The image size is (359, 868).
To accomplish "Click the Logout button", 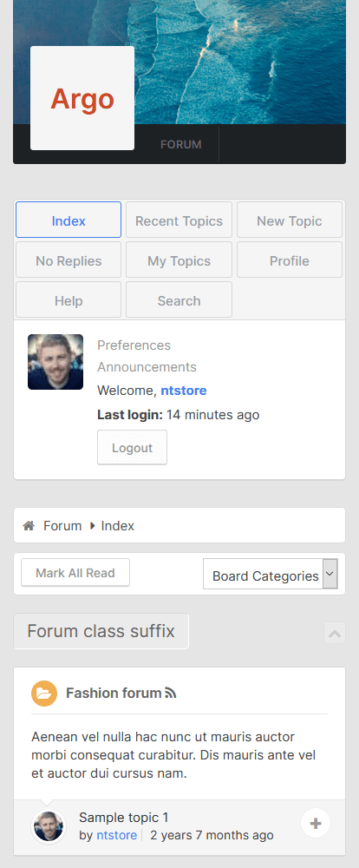I will pos(132,447).
